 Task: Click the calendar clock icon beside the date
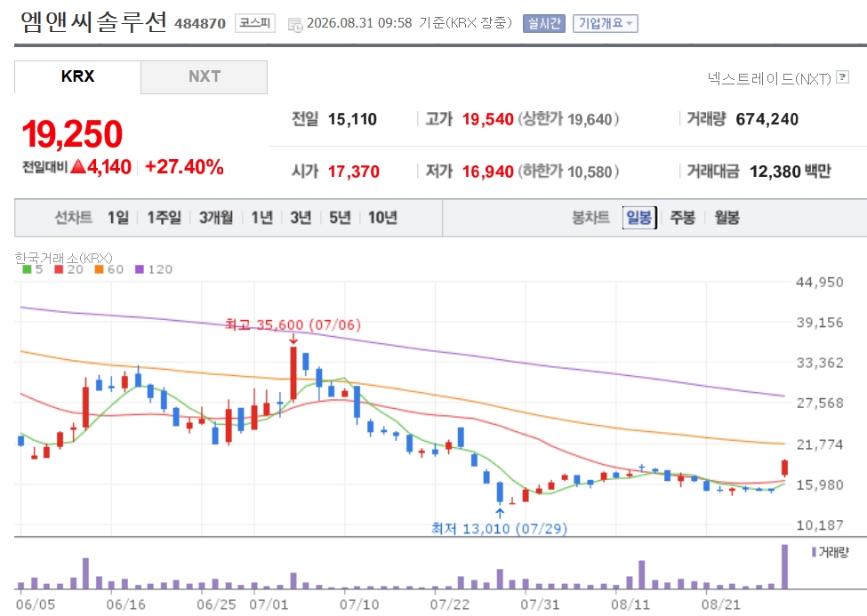295,24
